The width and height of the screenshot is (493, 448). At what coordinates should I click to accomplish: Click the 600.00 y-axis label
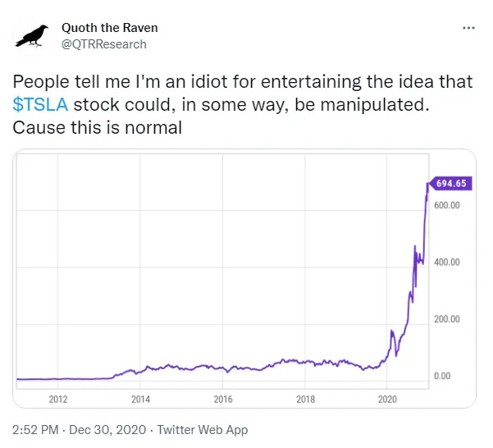(x=447, y=205)
